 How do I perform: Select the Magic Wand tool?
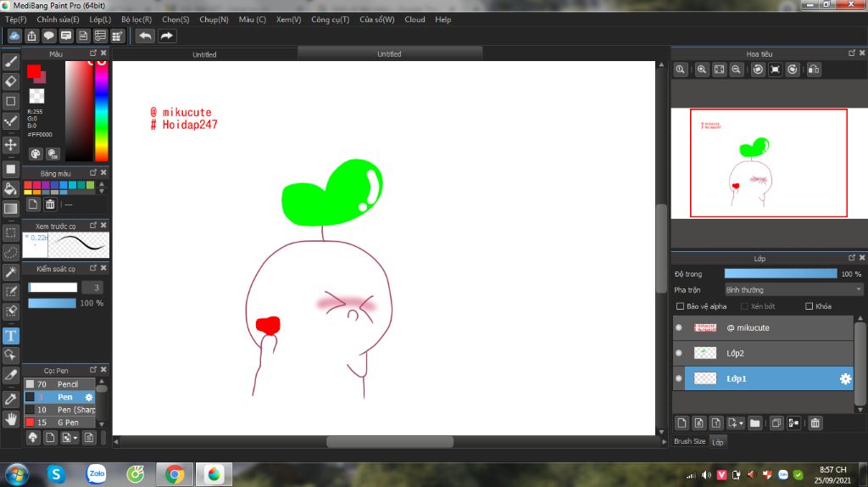click(10, 272)
